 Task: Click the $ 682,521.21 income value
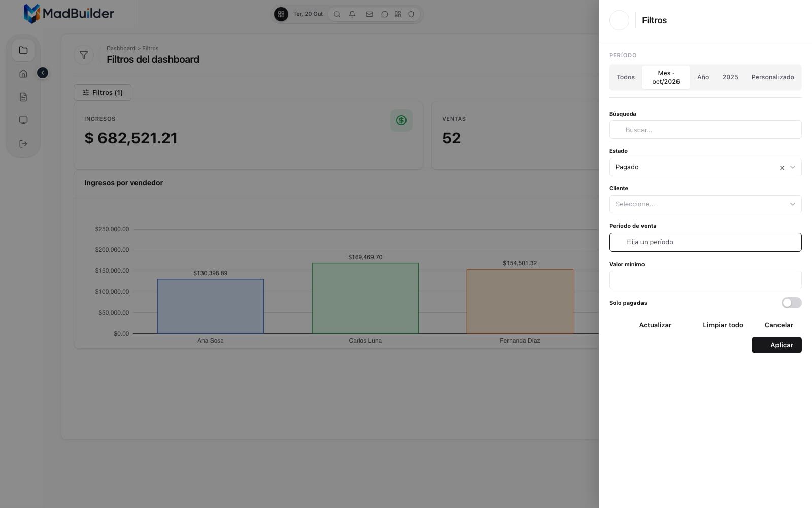(x=131, y=138)
